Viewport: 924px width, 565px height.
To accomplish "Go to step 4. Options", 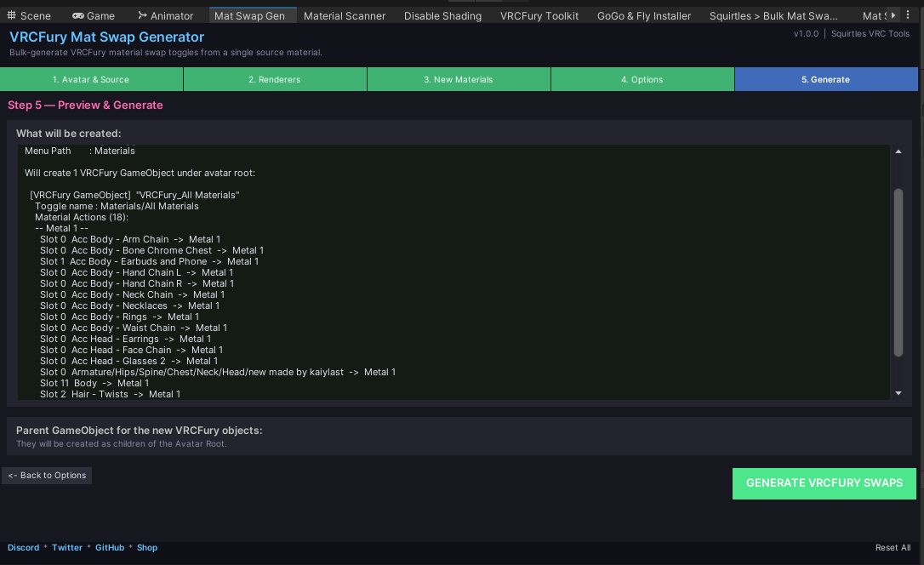I will [x=642, y=79].
